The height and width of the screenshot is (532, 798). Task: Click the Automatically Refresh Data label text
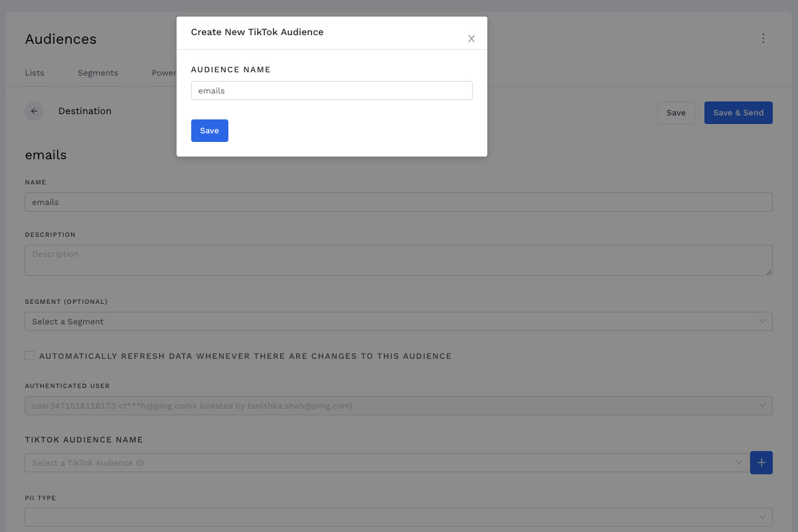pyautogui.click(x=245, y=356)
